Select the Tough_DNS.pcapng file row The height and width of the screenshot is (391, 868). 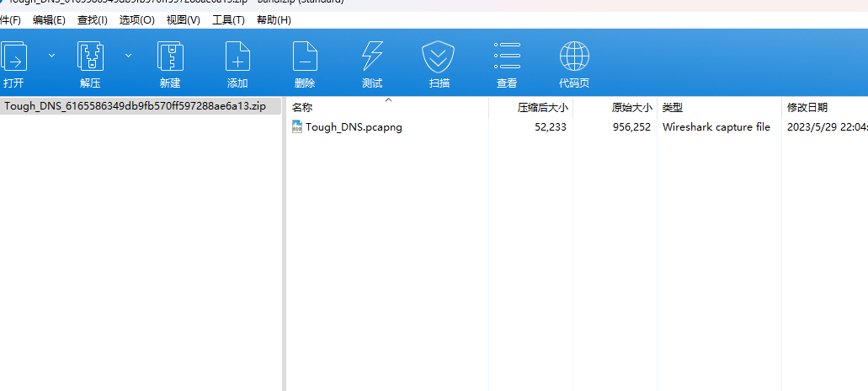coord(354,127)
